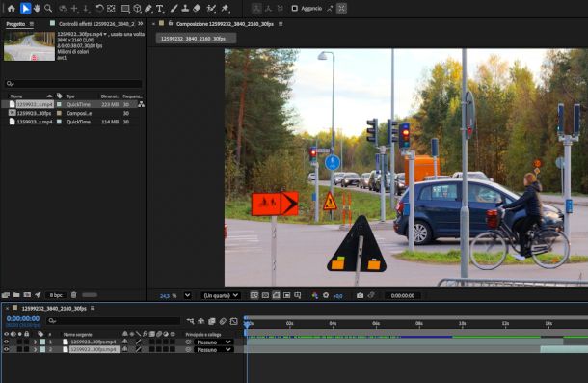Viewport: 588px width, 383px height.
Task: Select the Pan Behind anchor tool
Action: 111,8
